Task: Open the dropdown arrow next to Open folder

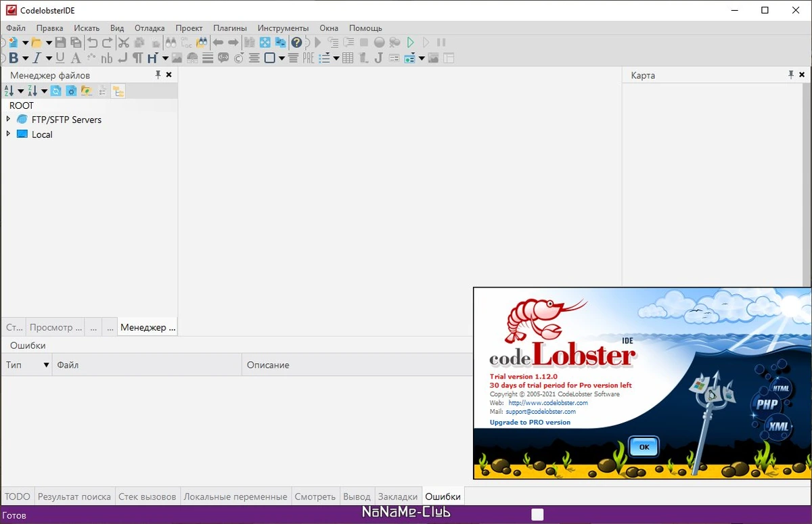Action: point(49,43)
